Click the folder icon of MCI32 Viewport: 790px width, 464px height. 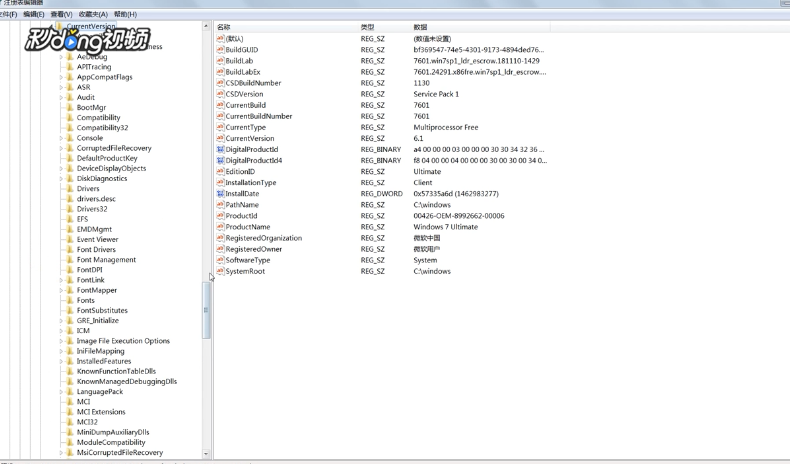tap(70, 422)
